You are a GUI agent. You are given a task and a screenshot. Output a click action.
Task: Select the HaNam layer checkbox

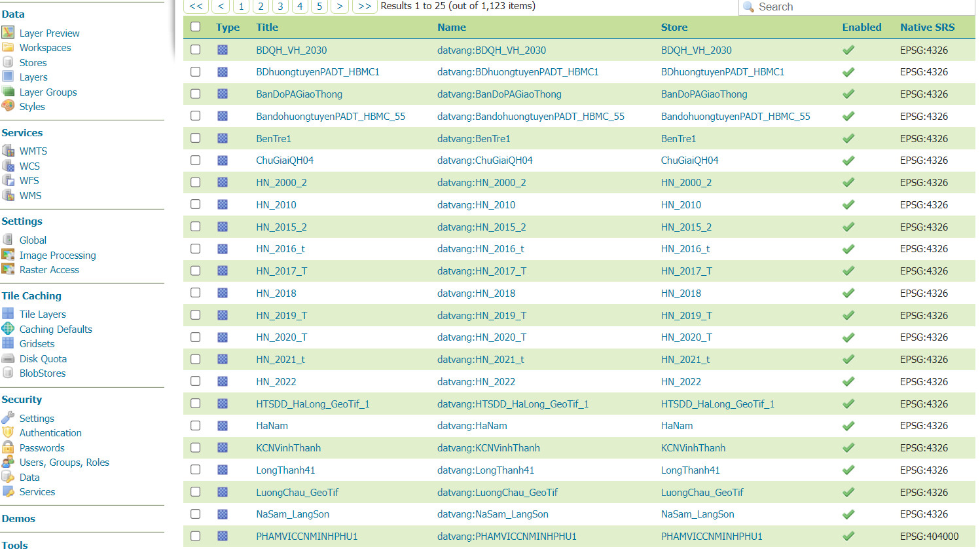pyautogui.click(x=195, y=425)
